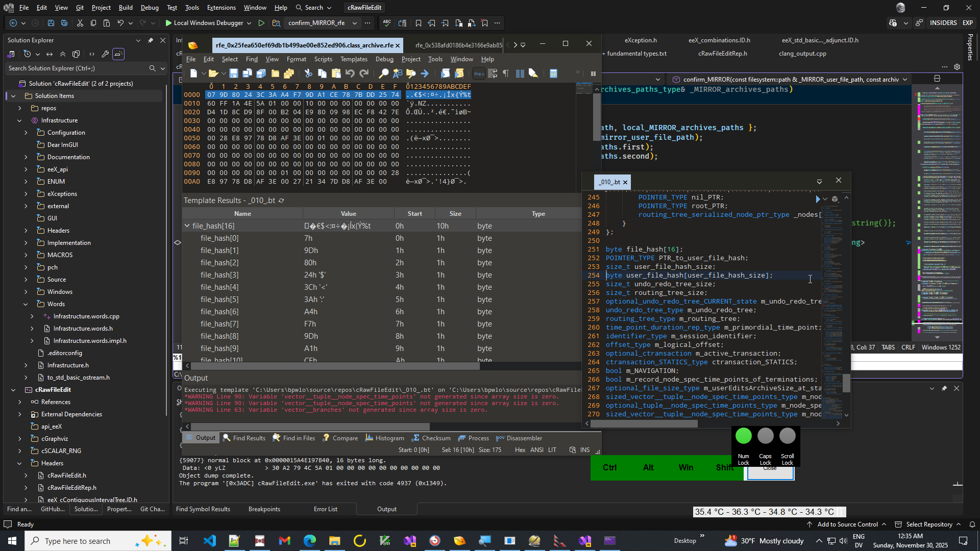Click the Cut scissors icon in the hex editor toolbar
This screenshot has height=551, width=980.
[x=308, y=73]
